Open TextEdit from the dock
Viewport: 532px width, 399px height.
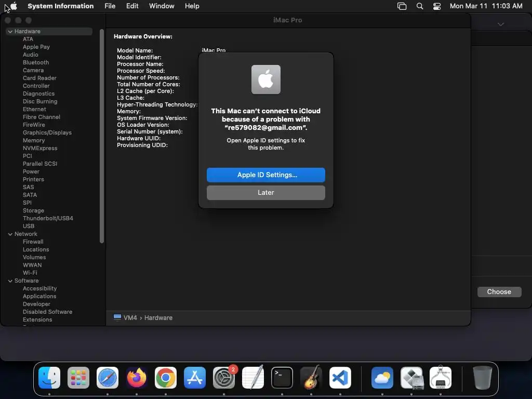[253, 378]
